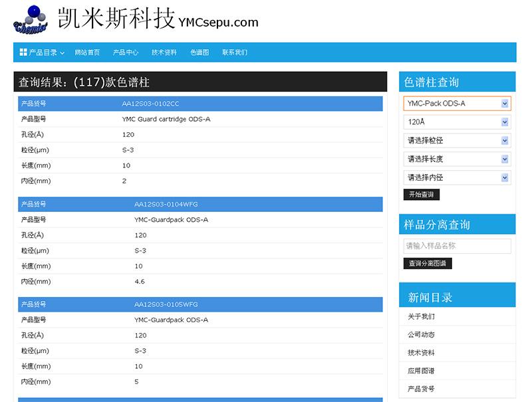This screenshot has width=532, height=402.
Task: Open product number AA12S03-0102CC
Action: coord(151,104)
